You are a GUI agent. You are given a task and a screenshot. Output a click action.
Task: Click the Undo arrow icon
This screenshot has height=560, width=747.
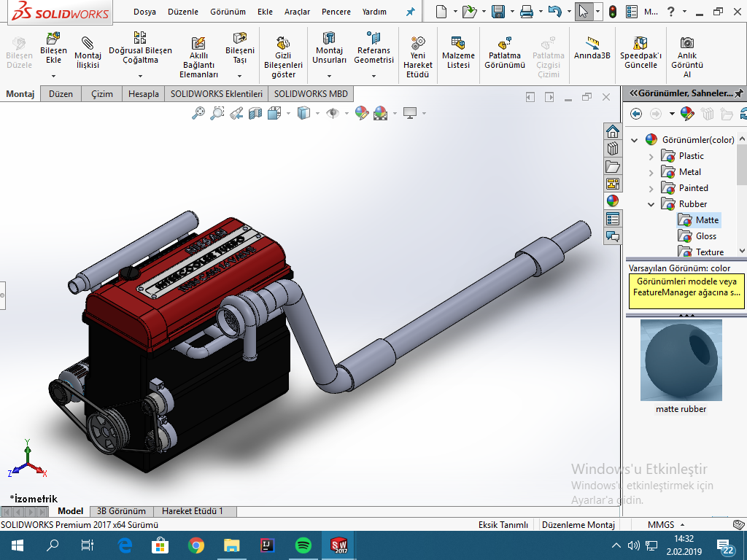coord(554,12)
